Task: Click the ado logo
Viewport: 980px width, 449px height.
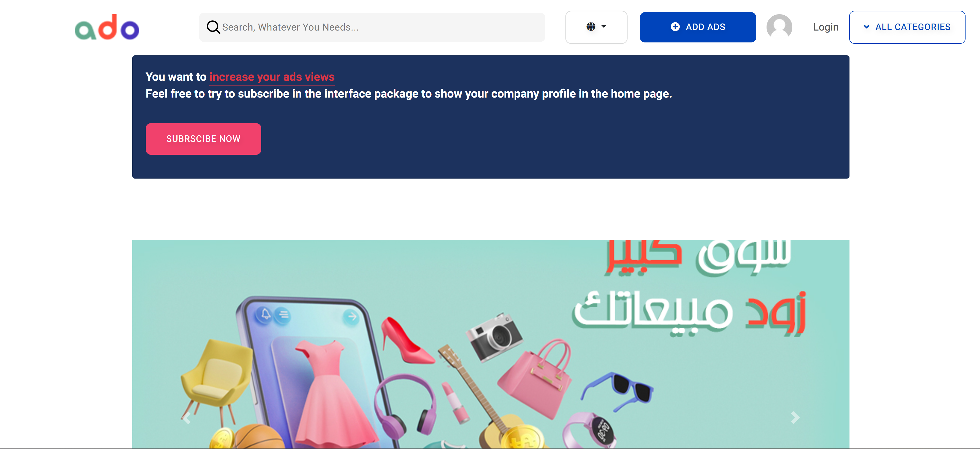Action: [x=107, y=27]
